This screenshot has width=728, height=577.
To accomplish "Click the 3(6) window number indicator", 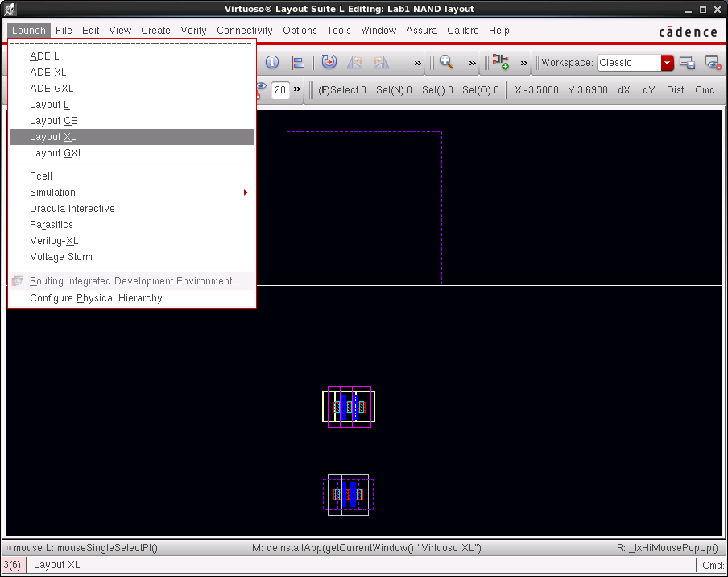I will tap(12, 565).
